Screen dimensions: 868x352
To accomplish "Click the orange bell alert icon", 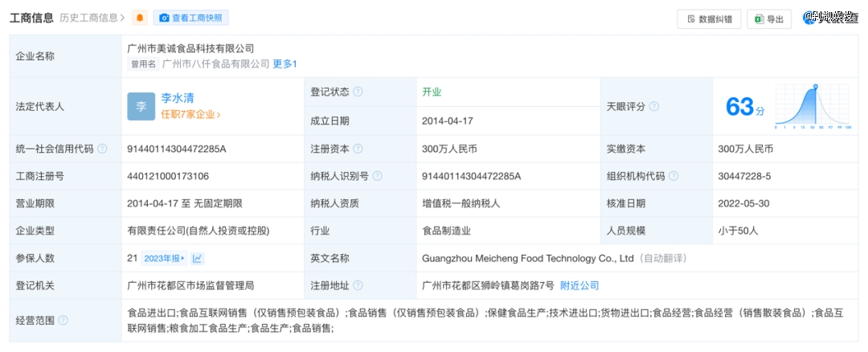I will 140,18.
